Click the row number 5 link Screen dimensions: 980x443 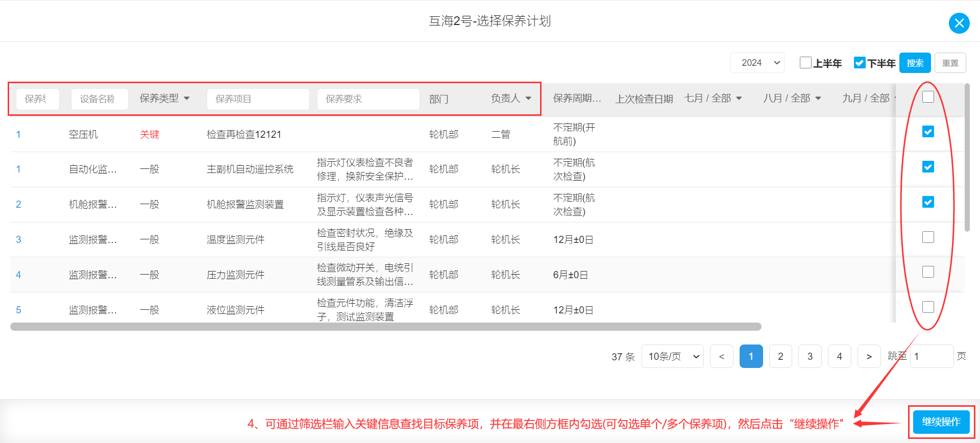point(18,310)
